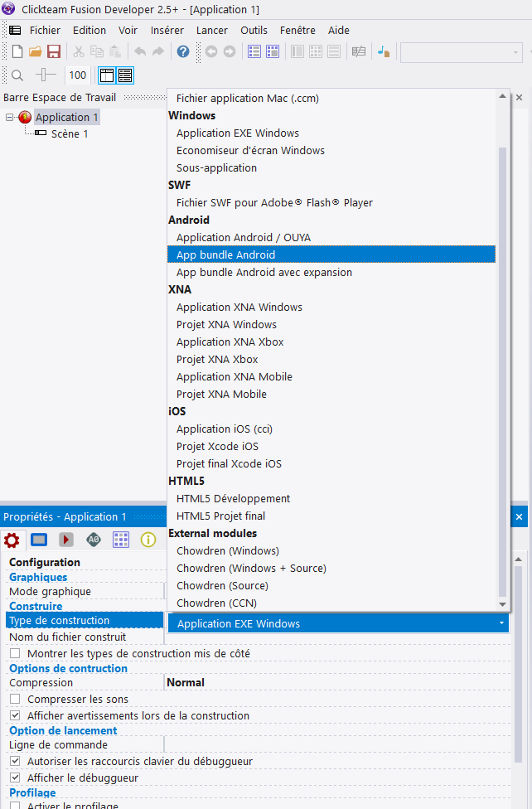Select Application 1 tree item
This screenshot has height=809, width=532.
(x=66, y=117)
